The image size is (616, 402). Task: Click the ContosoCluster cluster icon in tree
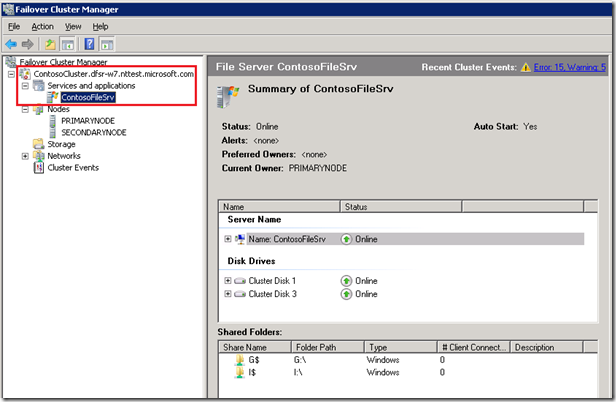point(25,74)
